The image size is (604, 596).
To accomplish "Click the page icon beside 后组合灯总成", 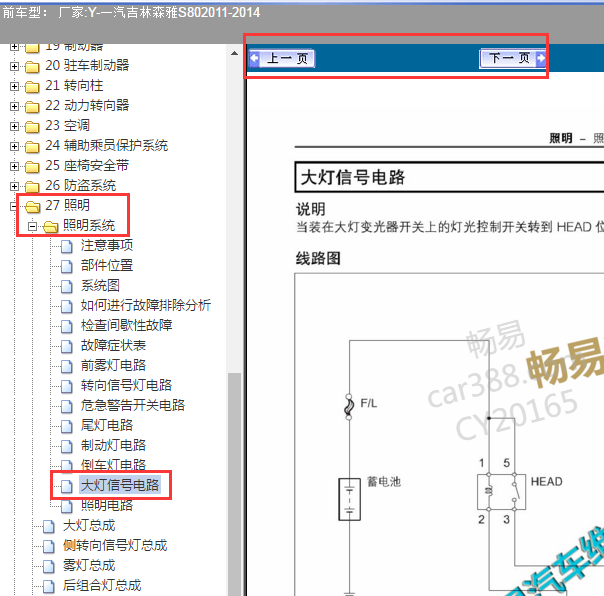I will pyautogui.click(x=49, y=587).
